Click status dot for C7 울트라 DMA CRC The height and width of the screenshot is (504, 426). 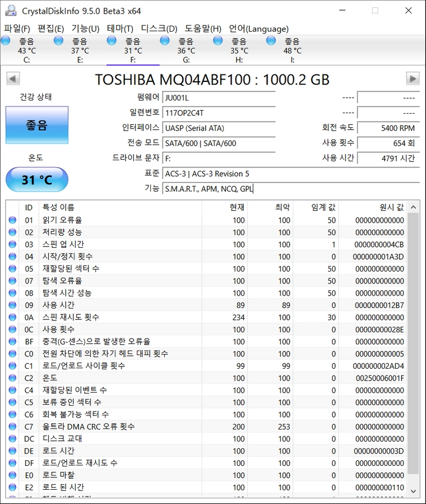coord(12,426)
